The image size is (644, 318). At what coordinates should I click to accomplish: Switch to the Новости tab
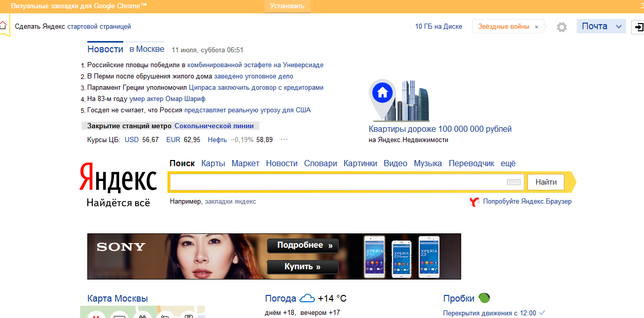pyautogui.click(x=105, y=49)
